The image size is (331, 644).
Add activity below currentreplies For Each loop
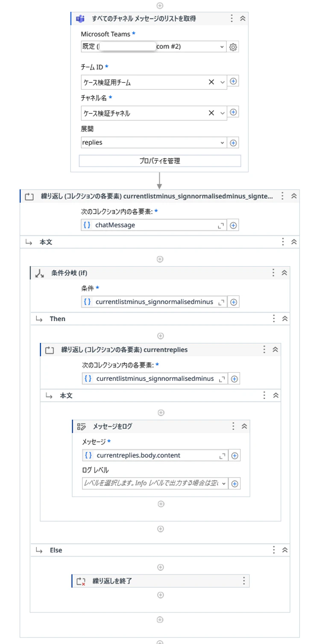(161, 529)
